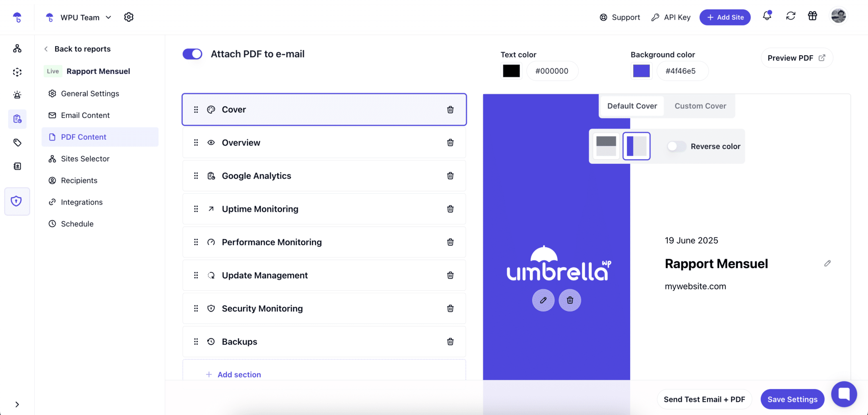Image resolution: width=868 pixels, height=415 pixels.
Task: Toggle Live status of Rapport Mensuel
Action: (x=52, y=71)
